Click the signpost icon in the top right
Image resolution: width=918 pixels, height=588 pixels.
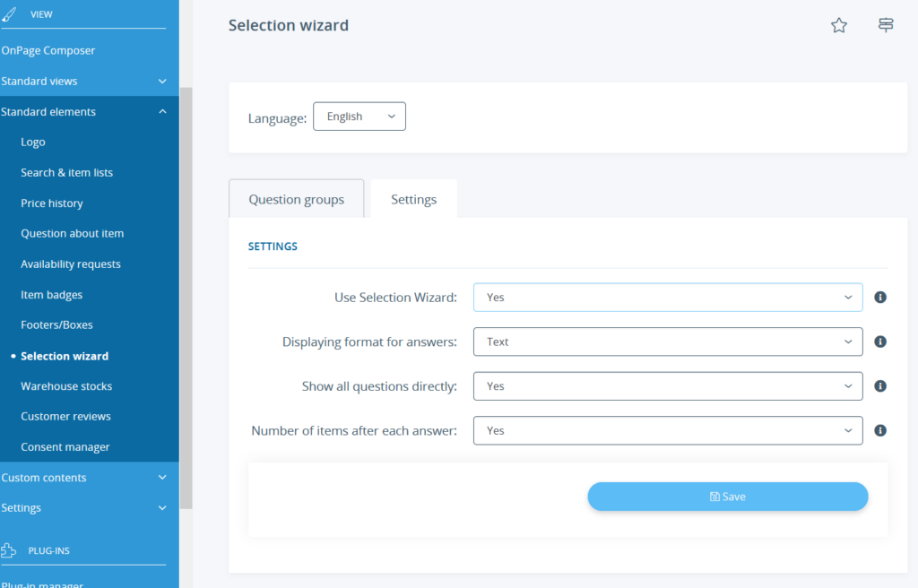coord(886,25)
